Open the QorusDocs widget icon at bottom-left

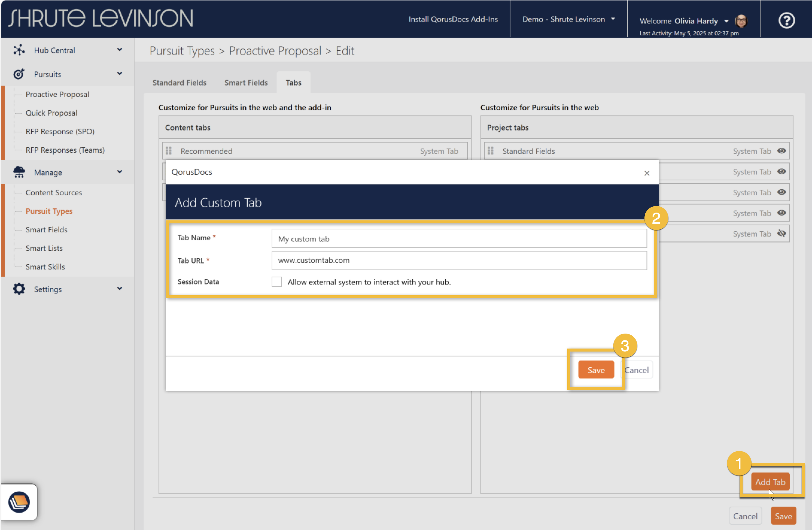click(x=19, y=502)
